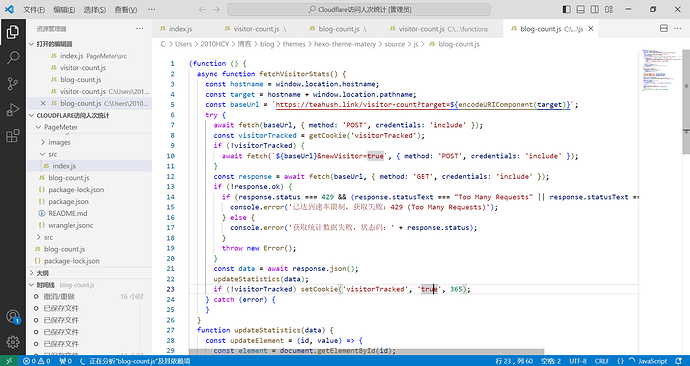Open the teahush.link URL in line 5

click(x=422, y=105)
